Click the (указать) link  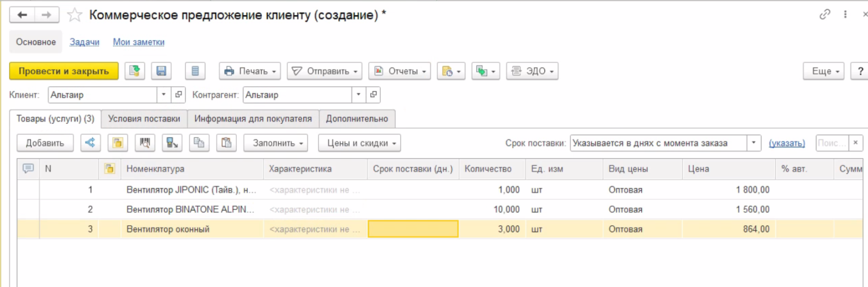click(x=787, y=143)
